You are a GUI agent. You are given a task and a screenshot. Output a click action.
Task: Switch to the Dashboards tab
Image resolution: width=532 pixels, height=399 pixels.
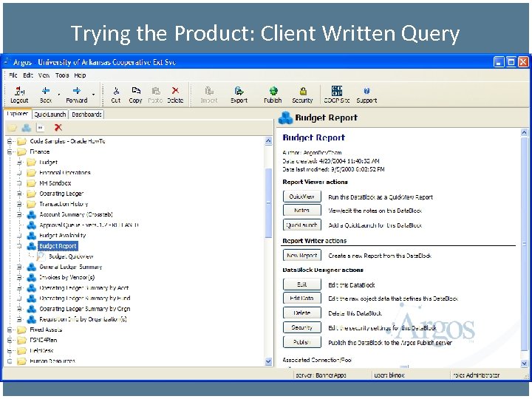86,115
